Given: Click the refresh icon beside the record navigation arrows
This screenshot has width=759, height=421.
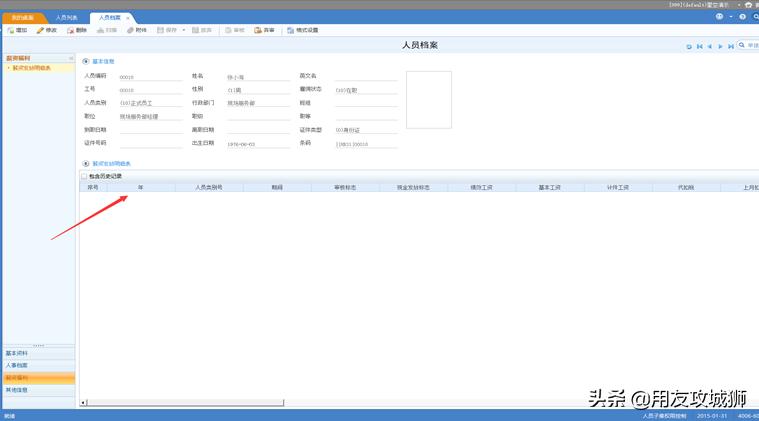Looking at the screenshot, I should tap(689, 46).
